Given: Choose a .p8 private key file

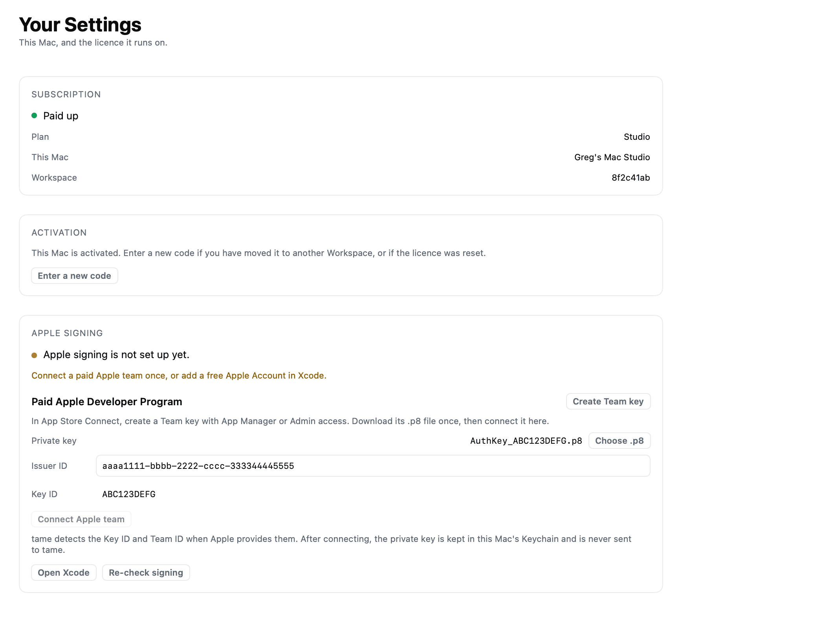Looking at the screenshot, I should point(620,441).
